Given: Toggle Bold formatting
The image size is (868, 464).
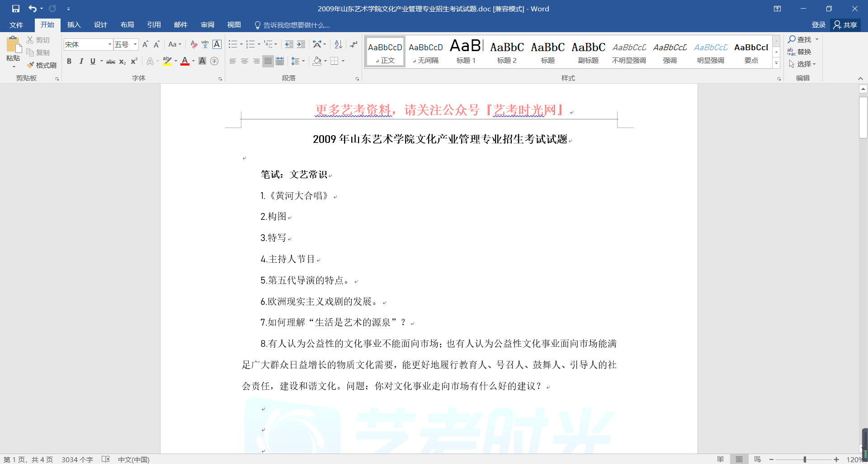Looking at the screenshot, I should [x=69, y=61].
